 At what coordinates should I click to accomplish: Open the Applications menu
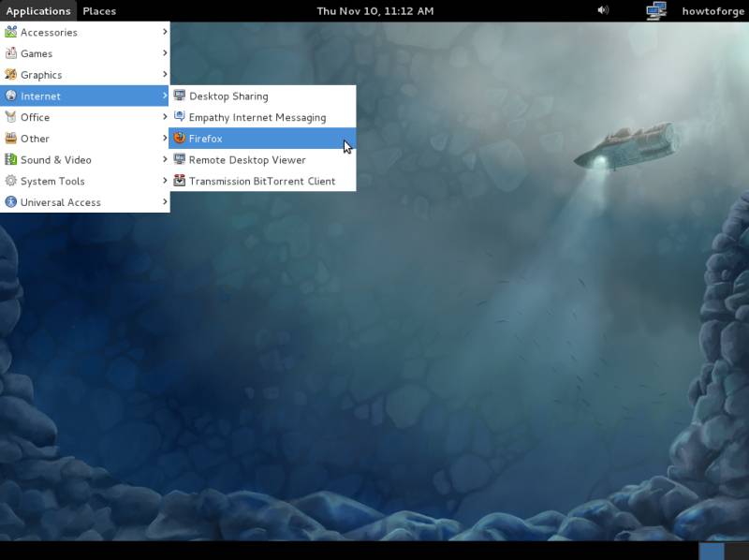click(38, 10)
